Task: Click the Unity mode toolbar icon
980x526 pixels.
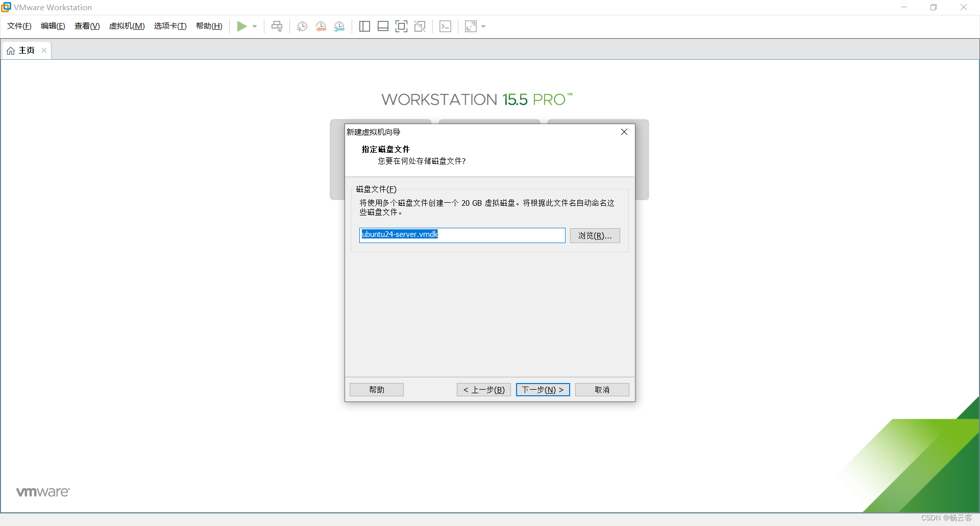Action: click(420, 27)
